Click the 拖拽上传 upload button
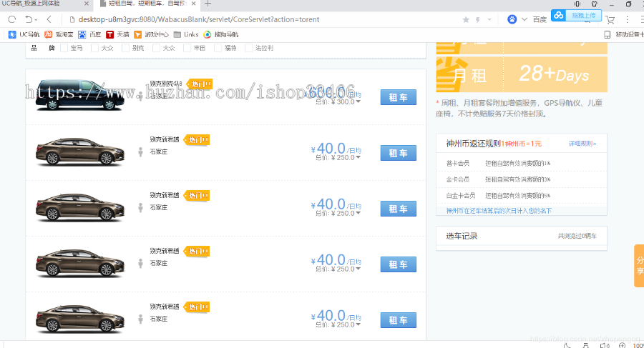The height and width of the screenshot is (348, 644). [583, 16]
